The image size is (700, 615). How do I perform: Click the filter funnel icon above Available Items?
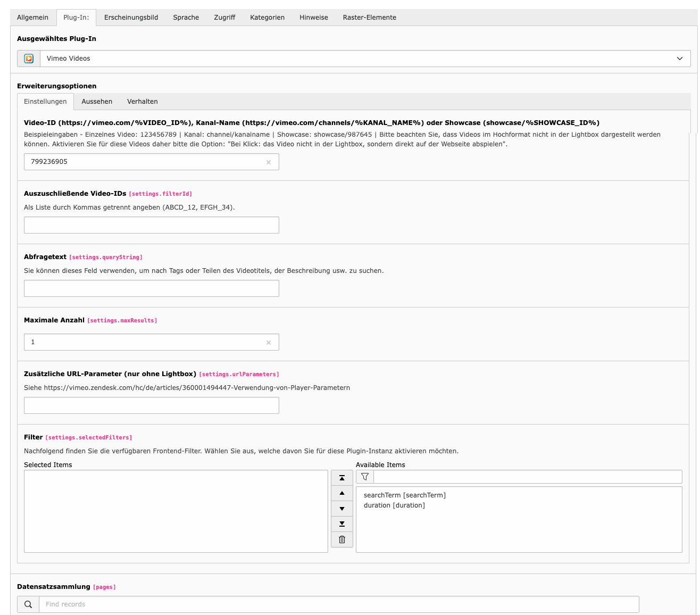point(365,477)
